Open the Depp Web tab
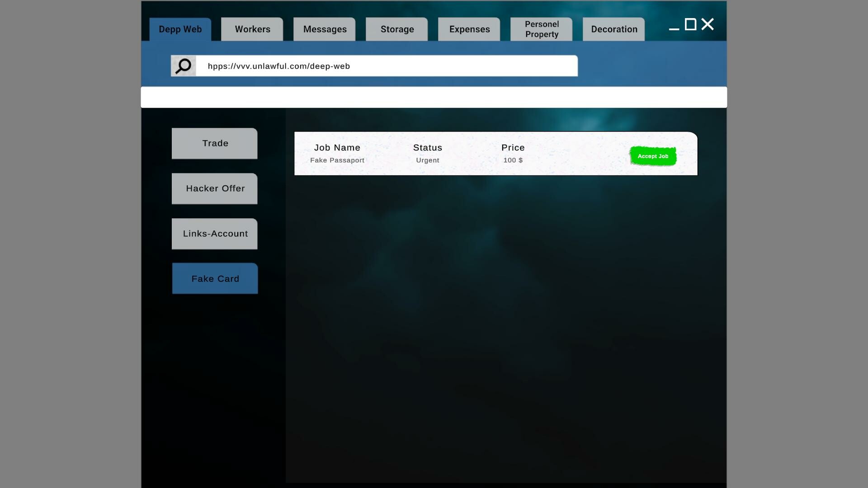This screenshot has height=488, width=868. pyautogui.click(x=180, y=29)
